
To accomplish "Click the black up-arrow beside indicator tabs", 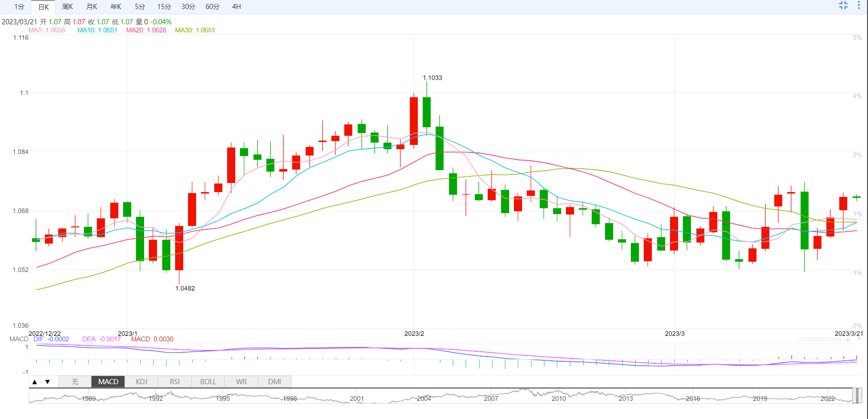I will [x=34, y=382].
